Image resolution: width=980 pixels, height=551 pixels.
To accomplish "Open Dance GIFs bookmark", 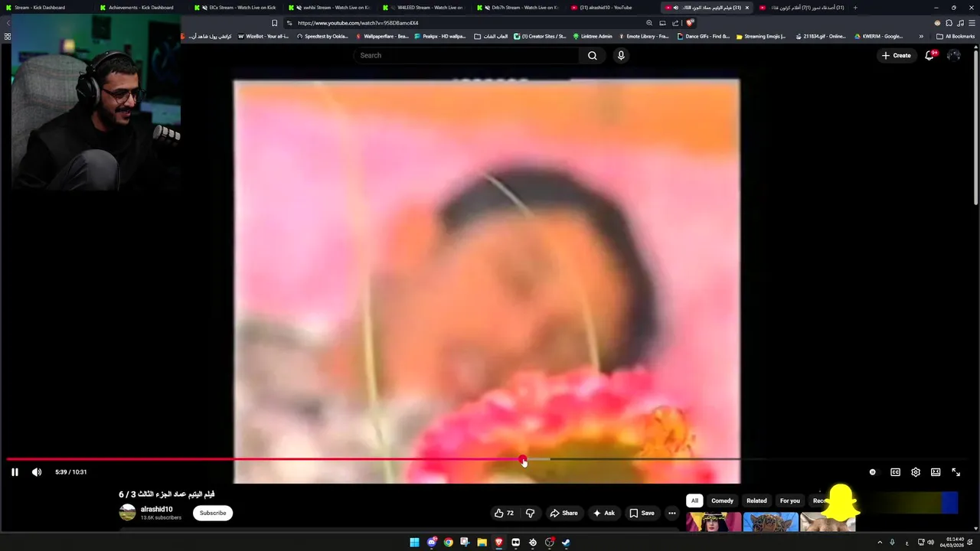I will pyautogui.click(x=704, y=36).
